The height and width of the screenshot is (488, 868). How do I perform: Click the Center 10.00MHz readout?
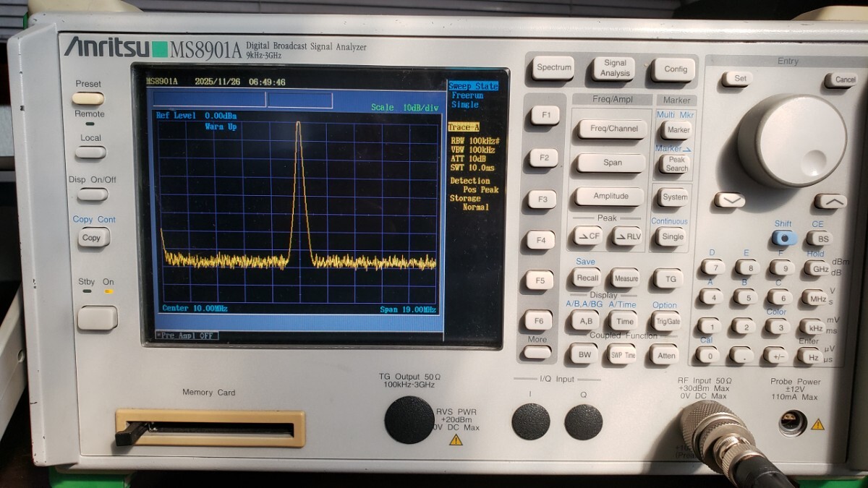195,309
